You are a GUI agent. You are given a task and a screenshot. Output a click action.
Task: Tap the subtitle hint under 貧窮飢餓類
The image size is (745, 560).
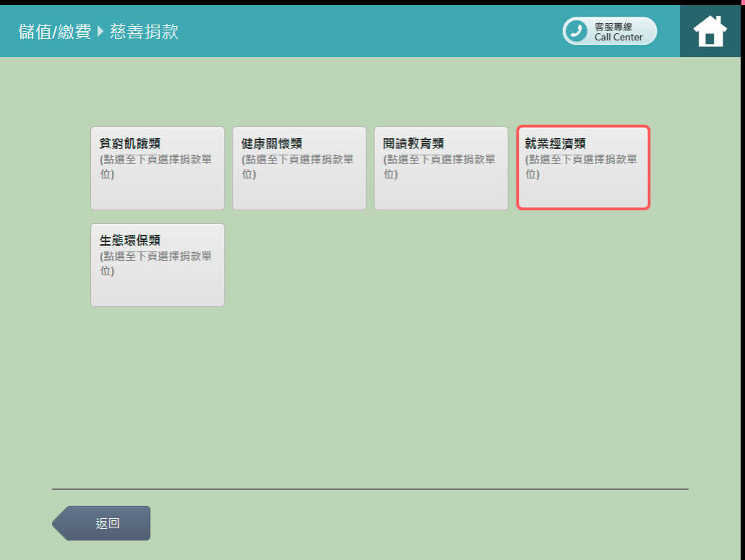155,166
